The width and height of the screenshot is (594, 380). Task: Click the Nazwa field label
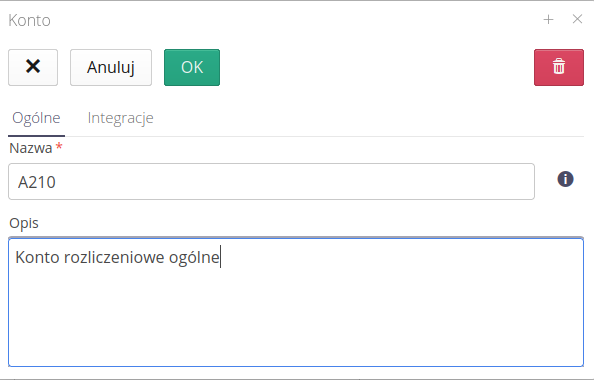31,148
